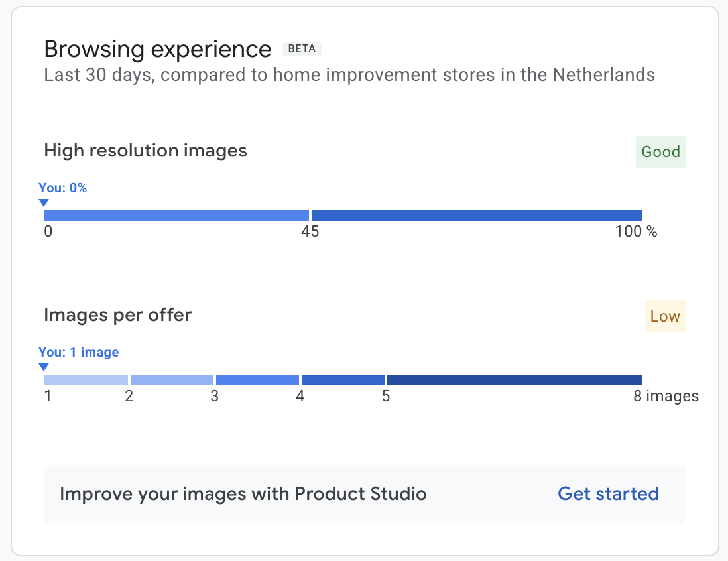Click the 'You: 1 image' label

[x=79, y=352]
